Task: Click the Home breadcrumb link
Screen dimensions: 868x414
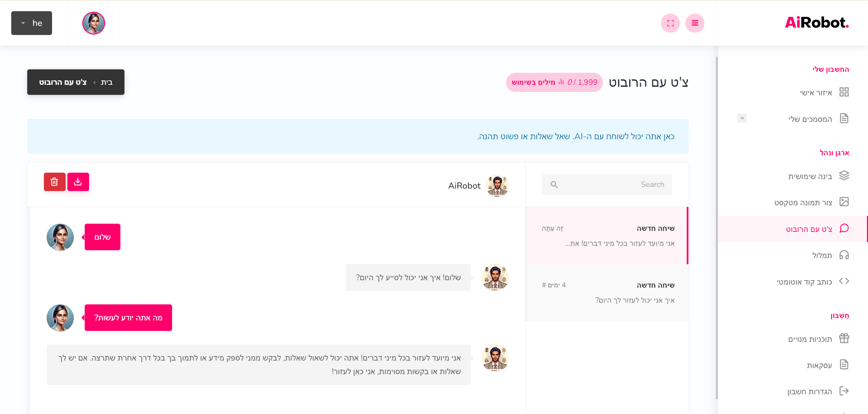Action: tap(107, 82)
